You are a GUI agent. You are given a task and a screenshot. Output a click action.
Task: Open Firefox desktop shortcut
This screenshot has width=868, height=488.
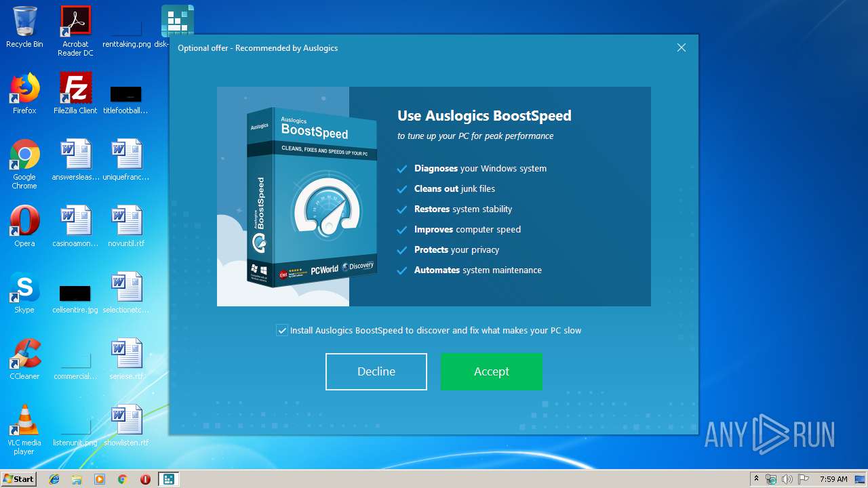pos(24,94)
